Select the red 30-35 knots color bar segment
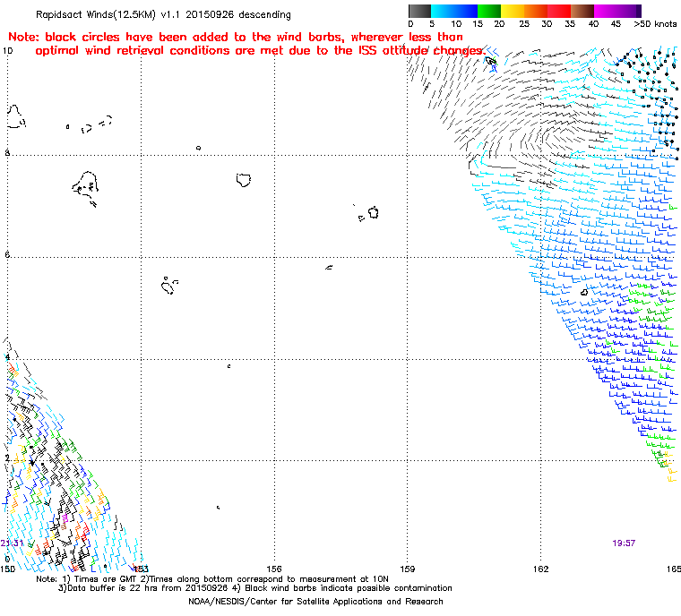 pos(559,11)
